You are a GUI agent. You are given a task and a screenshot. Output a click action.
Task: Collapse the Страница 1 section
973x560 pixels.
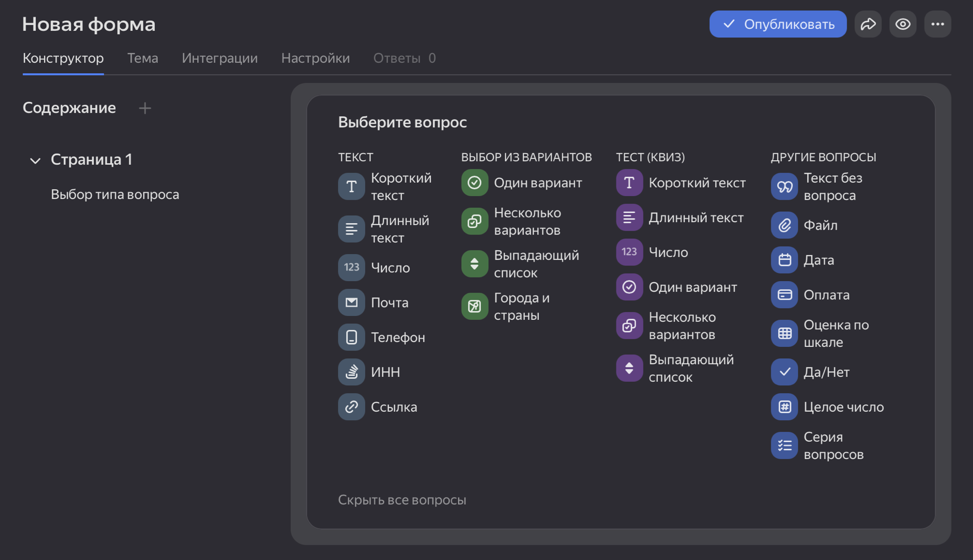35,160
